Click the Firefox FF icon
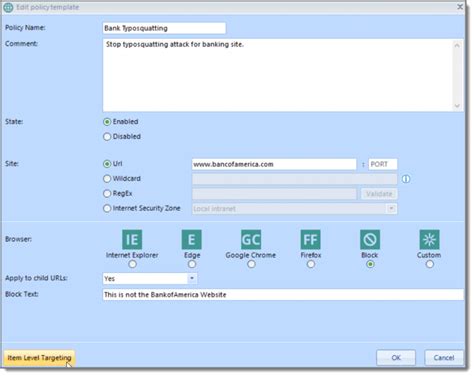The width and height of the screenshot is (474, 376). [310, 239]
